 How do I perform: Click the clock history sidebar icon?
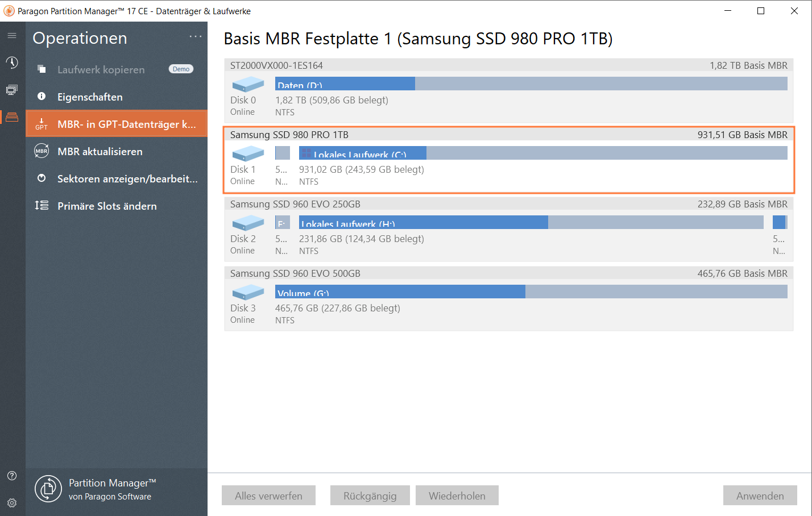[x=12, y=63]
